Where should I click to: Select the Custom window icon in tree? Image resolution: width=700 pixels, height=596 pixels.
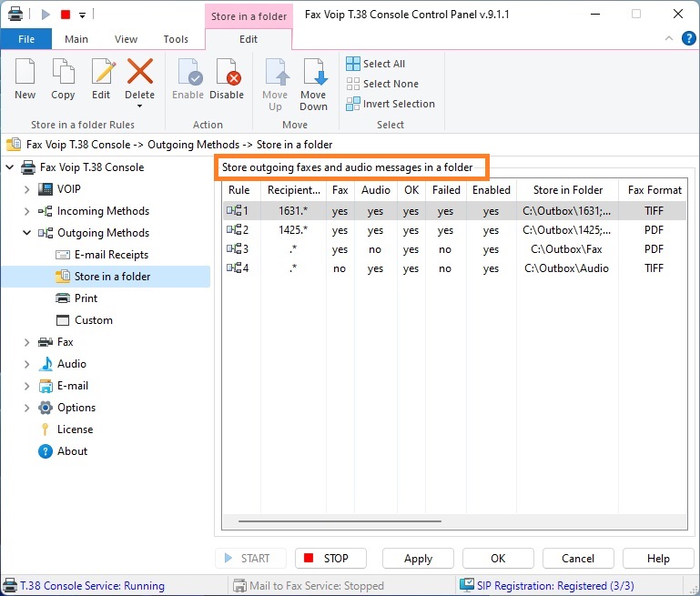point(63,320)
